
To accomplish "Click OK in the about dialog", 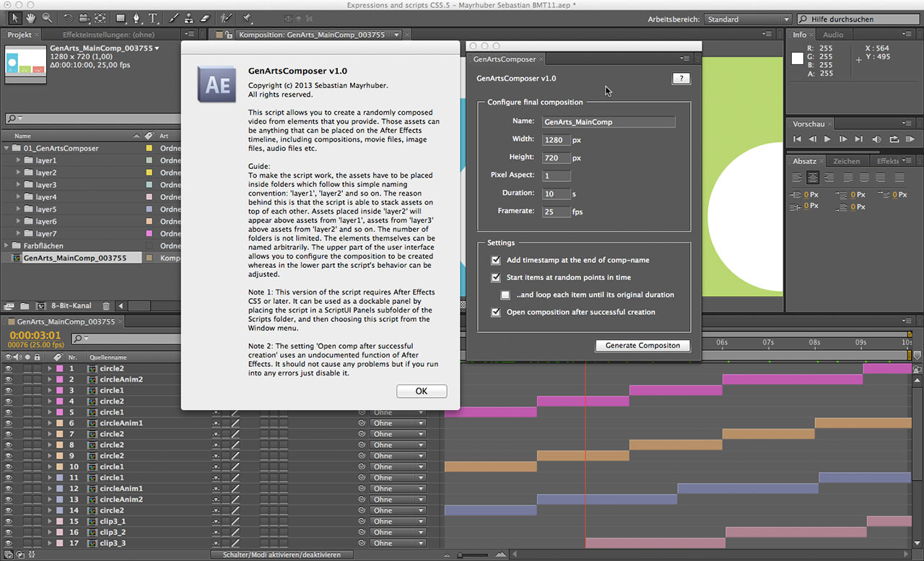I will tap(422, 391).
